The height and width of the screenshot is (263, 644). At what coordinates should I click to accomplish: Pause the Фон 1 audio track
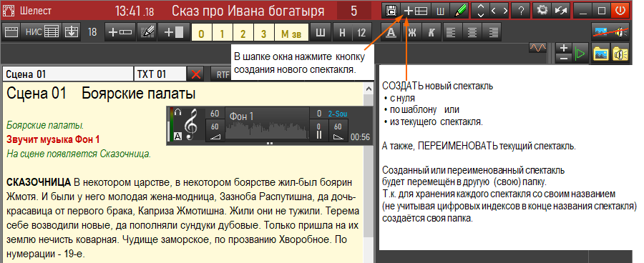coord(319,131)
